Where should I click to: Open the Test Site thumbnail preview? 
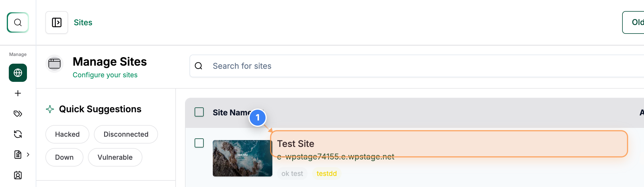[x=243, y=158]
